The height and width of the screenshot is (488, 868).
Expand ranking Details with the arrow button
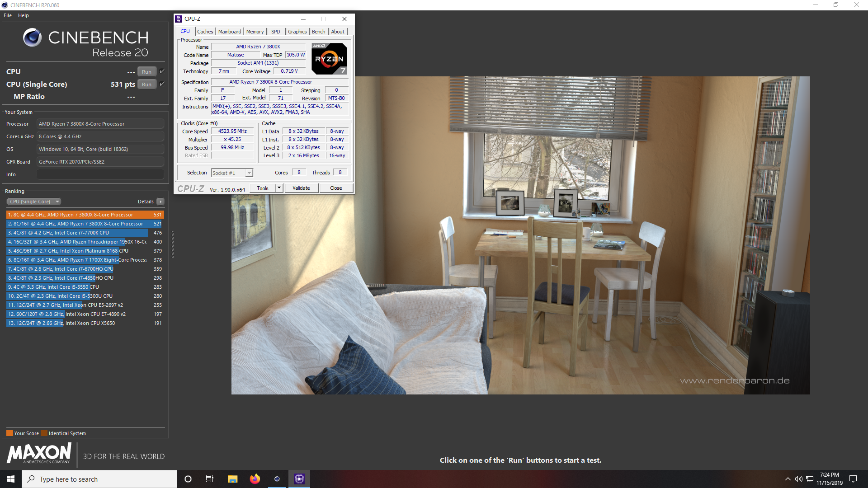160,202
